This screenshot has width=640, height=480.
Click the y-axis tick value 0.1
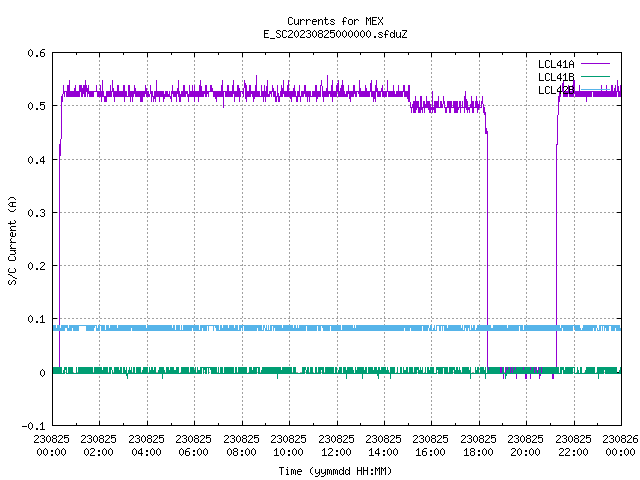click(36, 319)
